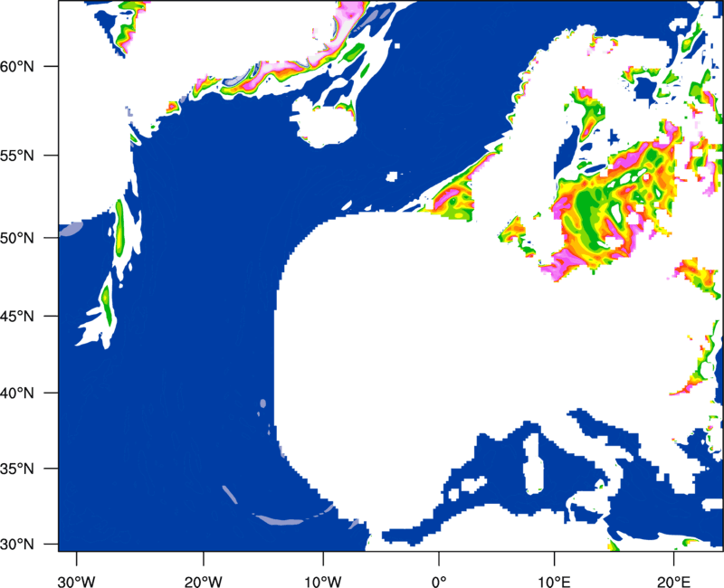Image resolution: width=724 pixels, height=588 pixels.
Task: Click the 0° longitude label
Action: click(x=439, y=582)
